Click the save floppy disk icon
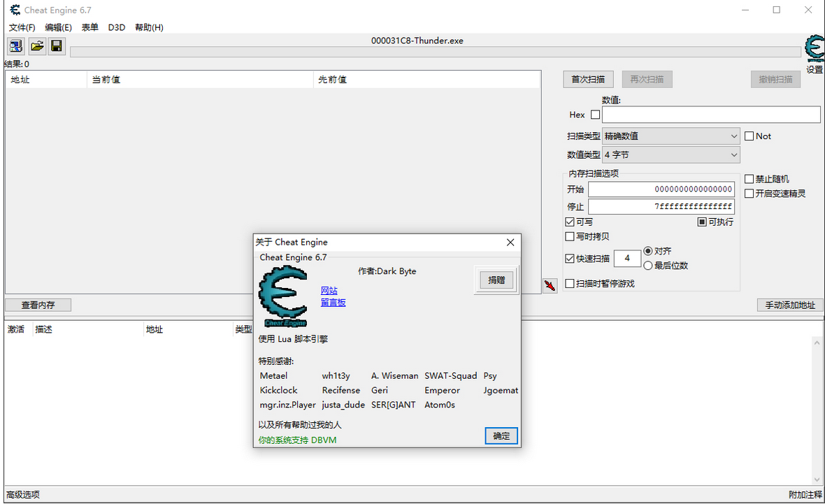This screenshot has height=504, width=825. pos(57,46)
